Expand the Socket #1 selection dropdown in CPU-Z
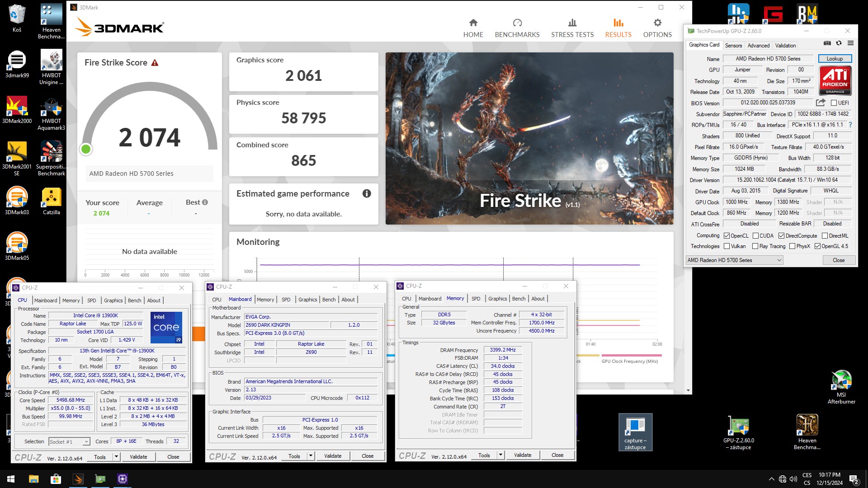The width and height of the screenshot is (868, 488). point(69,441)
